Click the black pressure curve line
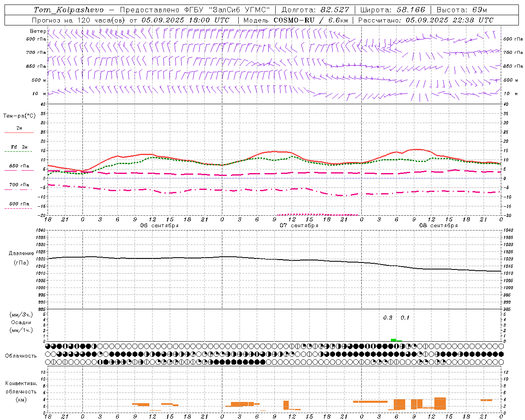525x420 pixels. click(x=275, y=259)
